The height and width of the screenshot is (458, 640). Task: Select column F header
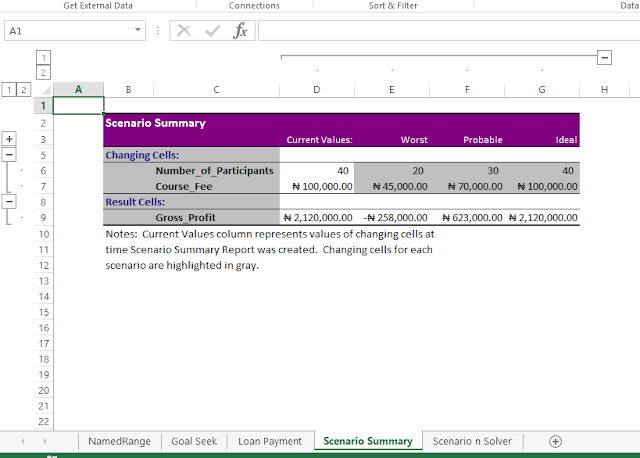click(467, 89)
